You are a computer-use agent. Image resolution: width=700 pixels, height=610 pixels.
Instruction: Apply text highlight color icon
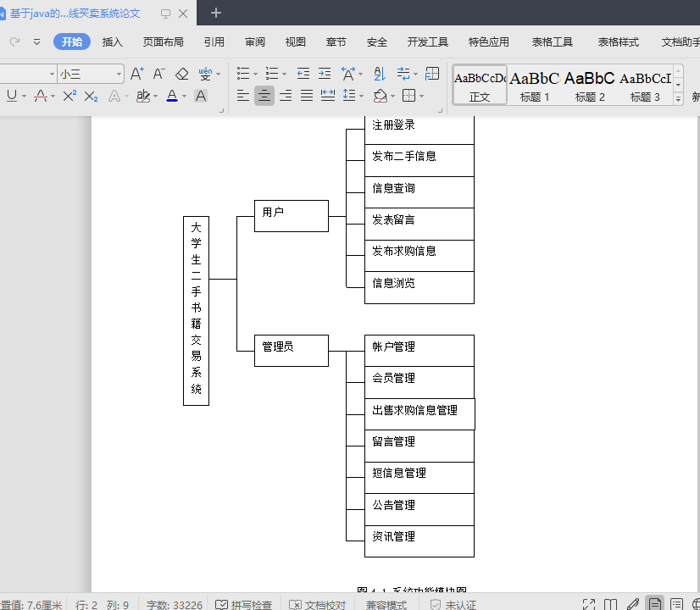[143, 96]
